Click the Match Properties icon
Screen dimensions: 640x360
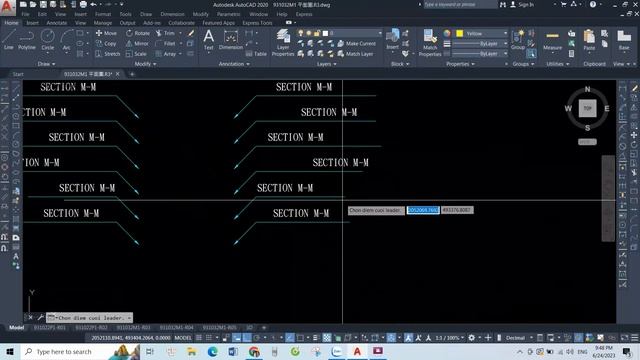[x=430, y=42]
